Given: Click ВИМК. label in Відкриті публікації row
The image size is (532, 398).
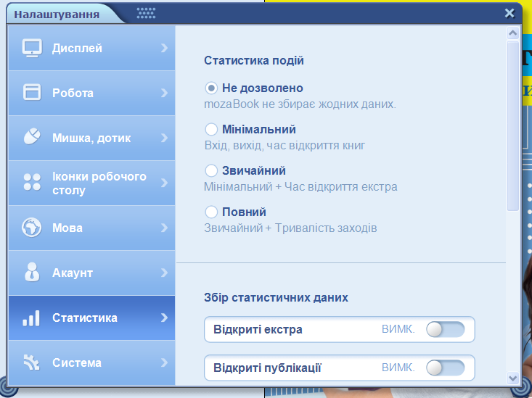Looking at the screenshot, I should 398,368.
